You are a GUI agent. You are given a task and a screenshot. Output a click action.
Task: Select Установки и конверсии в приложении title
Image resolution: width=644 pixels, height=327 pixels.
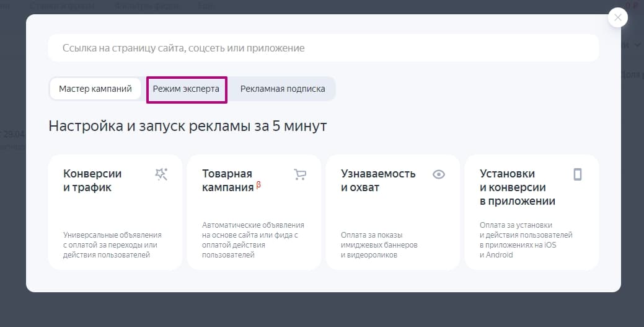click(x=518, y=187)
